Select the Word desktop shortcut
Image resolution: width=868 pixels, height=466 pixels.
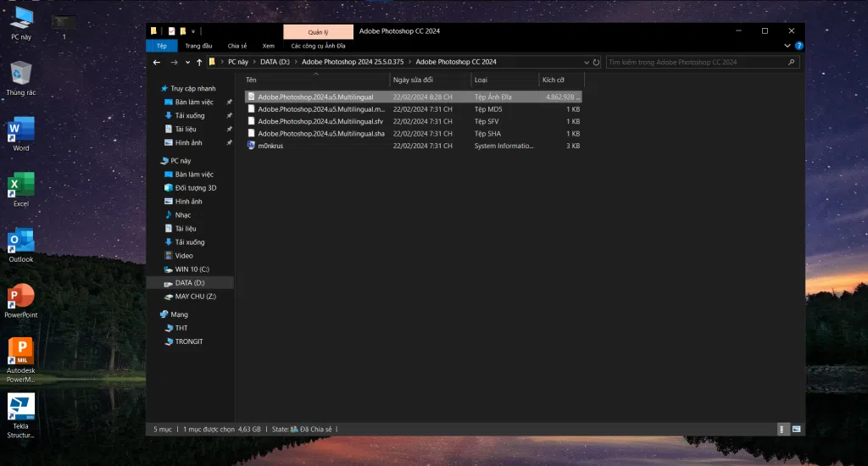21,134
